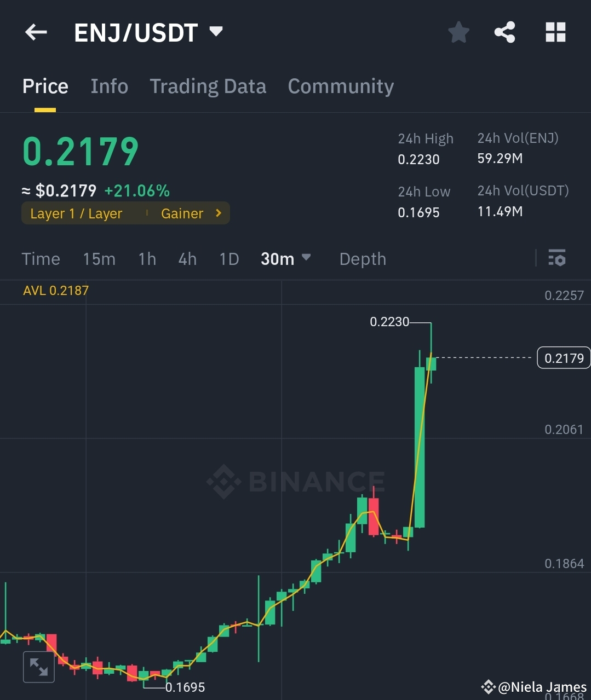This screenshot has width=591, height=700.
Task: Select the current price label 0.2179
Action: 564,357
